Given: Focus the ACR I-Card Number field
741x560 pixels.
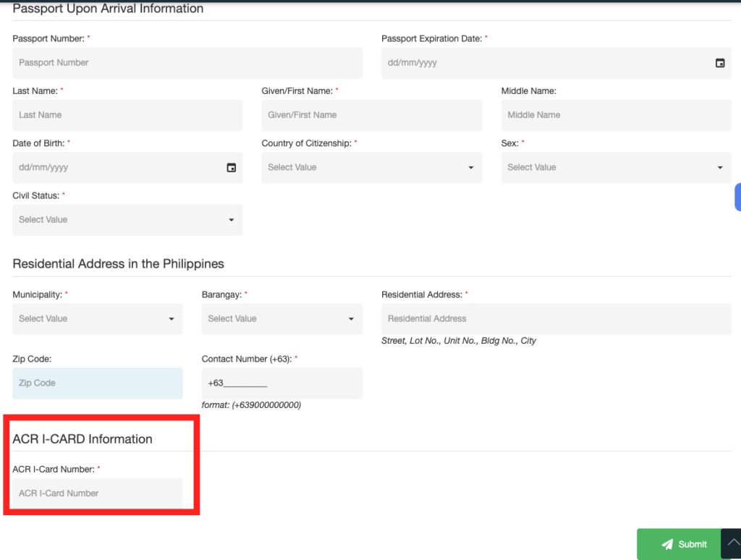Looking at the screenshot, I should pos(97,493).
